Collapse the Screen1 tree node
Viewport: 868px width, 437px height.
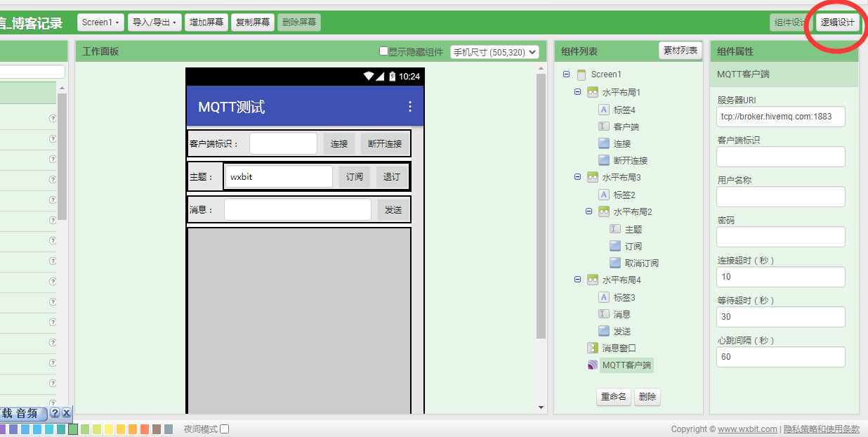(x=567, y=74)
